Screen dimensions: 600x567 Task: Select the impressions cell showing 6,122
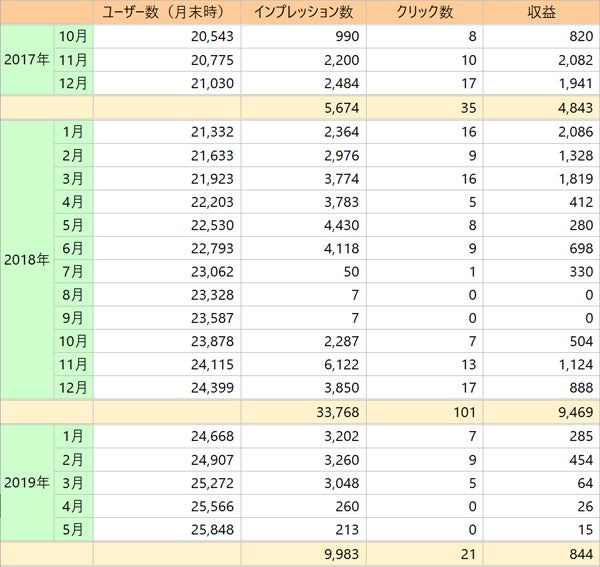pos(303,363)
